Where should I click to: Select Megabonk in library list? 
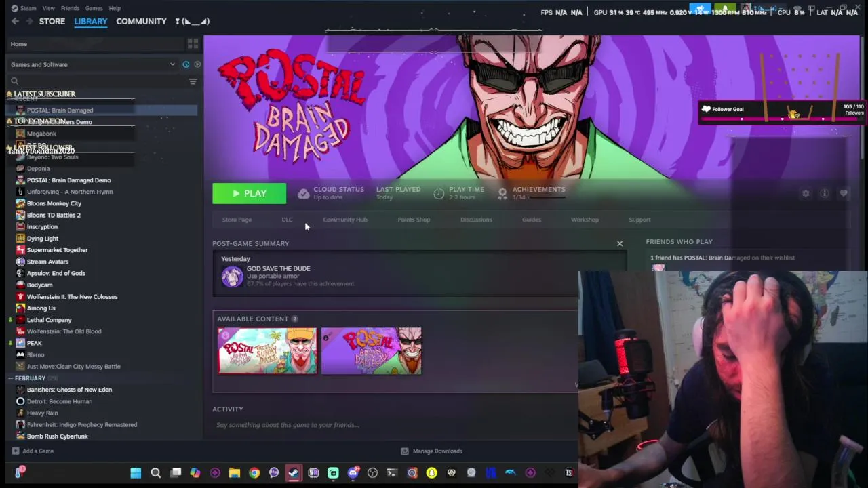point(41,134)
